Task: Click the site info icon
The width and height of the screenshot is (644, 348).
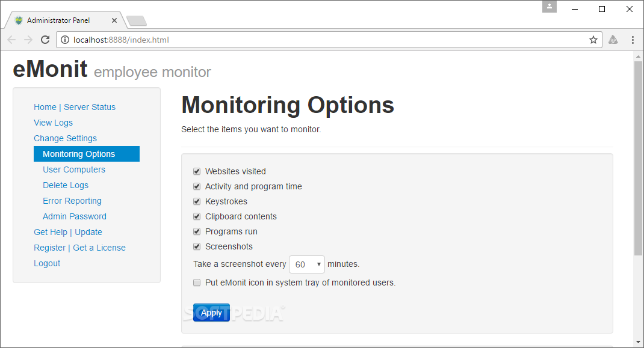Action: 65,40
